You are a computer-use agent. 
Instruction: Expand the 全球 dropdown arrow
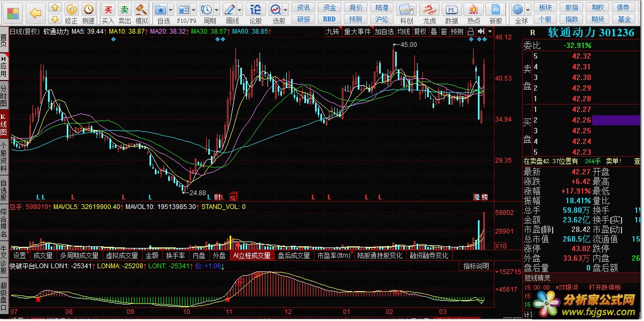click(x=528, y=10)
